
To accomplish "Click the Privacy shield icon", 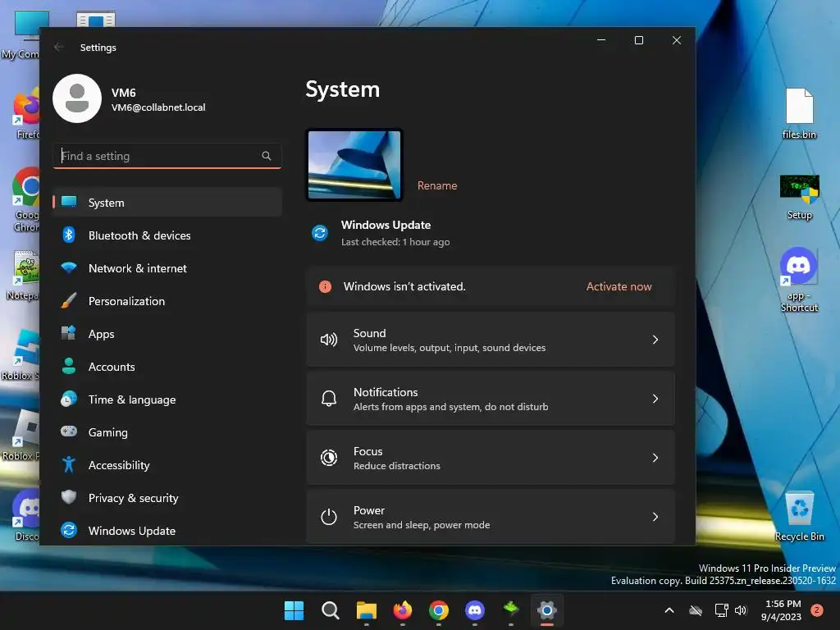I will [69, 497].
